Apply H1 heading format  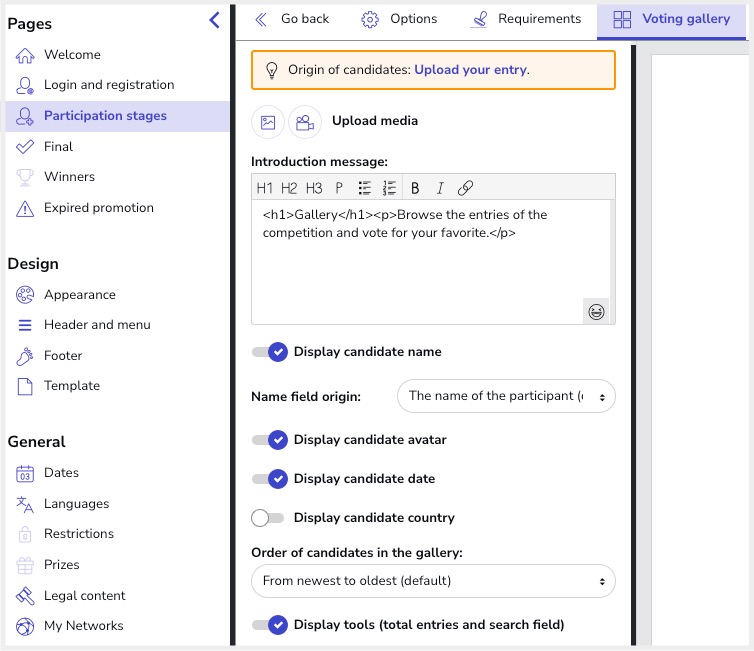click(265, 188)
